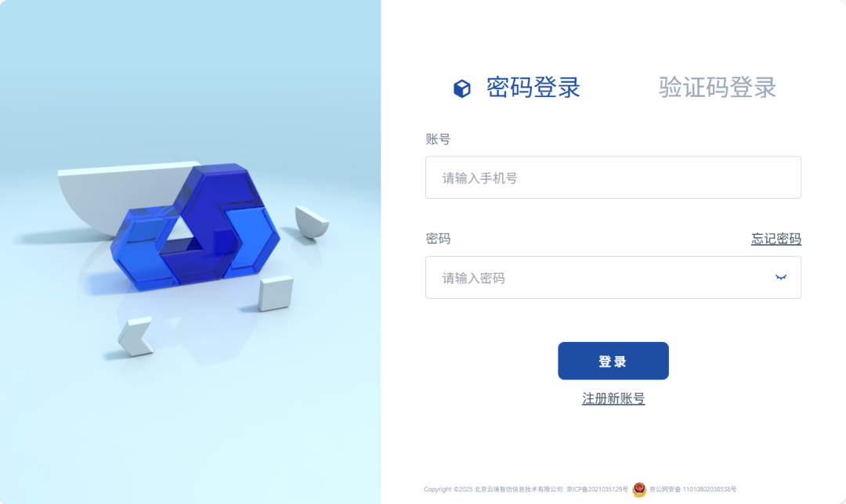Switch to 验证码登录 tab
Viewport: 846px width, 504px height.
click(x=717, y=88)
